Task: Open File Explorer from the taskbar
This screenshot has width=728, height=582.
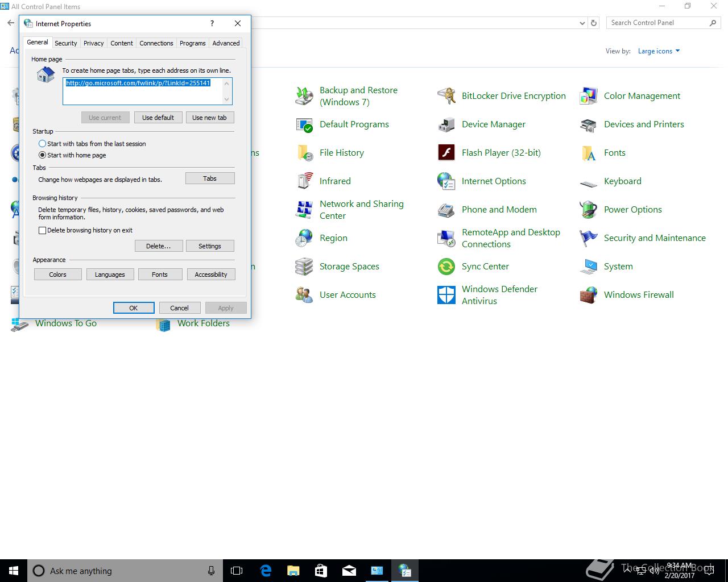Action: pyautogui.click(x=293, y=571)
